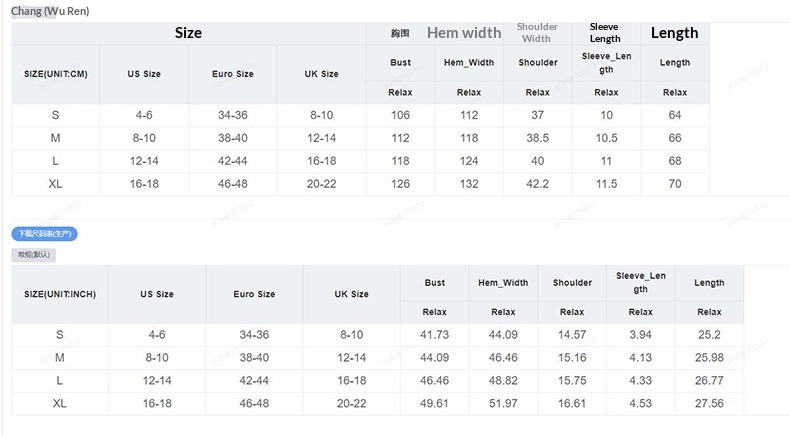Select the length value 64 cell

point(675,115)
